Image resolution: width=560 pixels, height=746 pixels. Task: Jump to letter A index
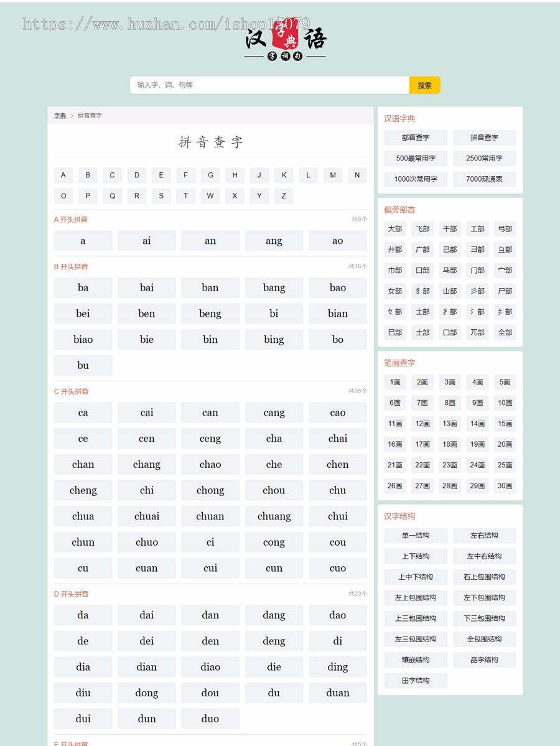click(x=63, y=175)
